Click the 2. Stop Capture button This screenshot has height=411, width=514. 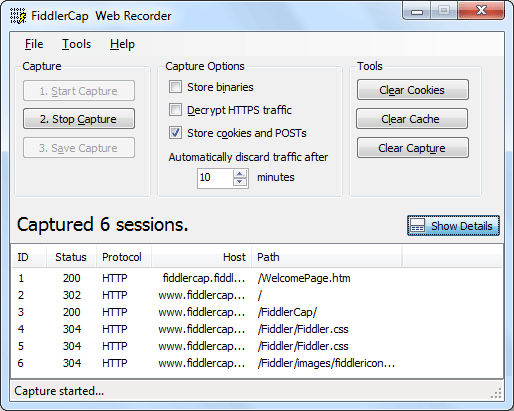point(79,119)
